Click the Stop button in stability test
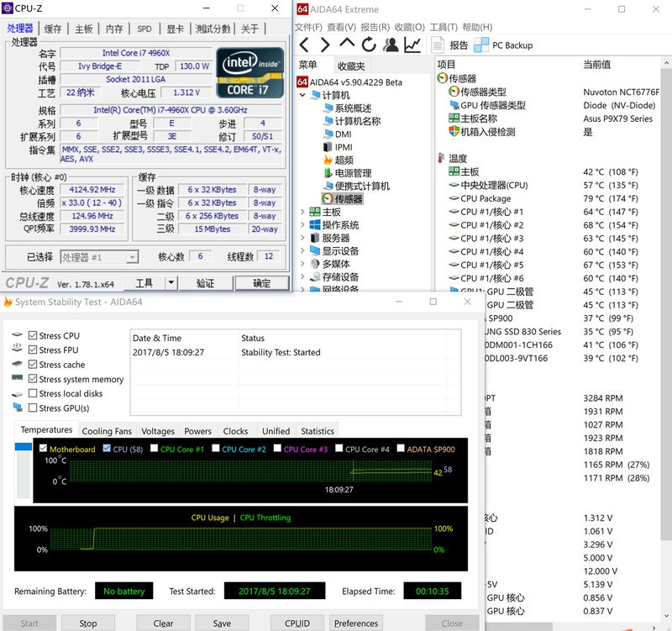Image resolution: width=672 pixels, height=631 pixels. (x=87, y=623)
